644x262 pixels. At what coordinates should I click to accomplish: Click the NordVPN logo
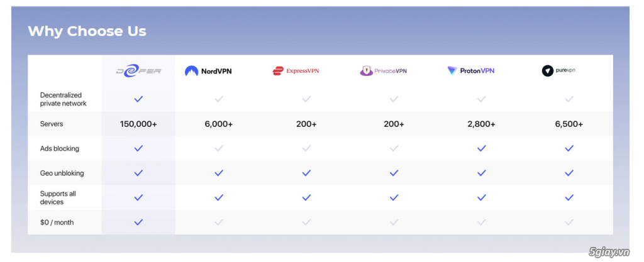(x=208, y=71)
